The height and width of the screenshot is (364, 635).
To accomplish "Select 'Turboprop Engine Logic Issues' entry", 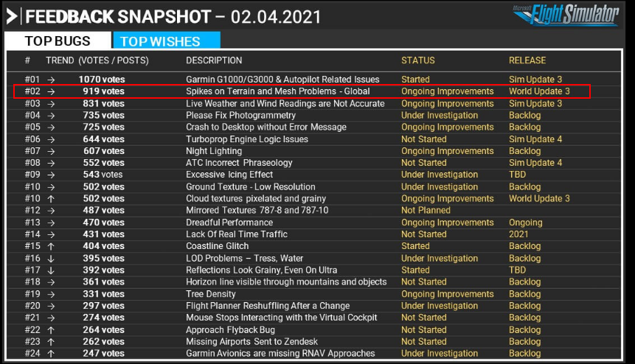I will pos(247,139).
